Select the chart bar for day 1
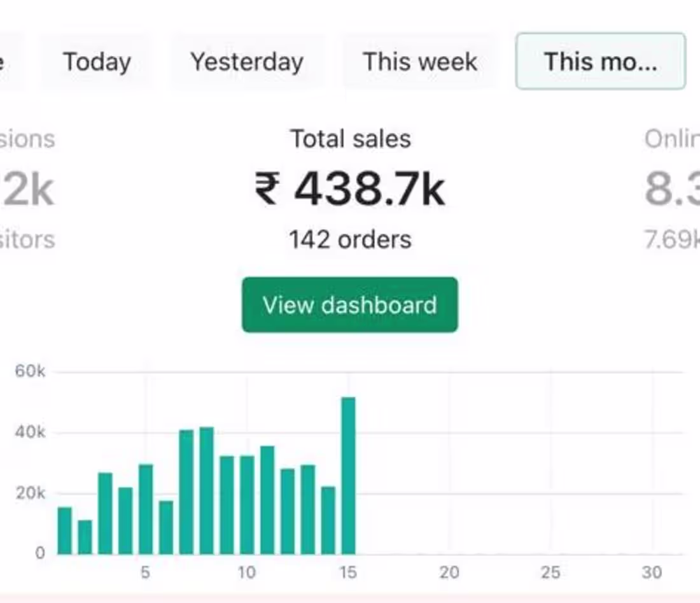The height and width of the screenshot is (603, 700). click(x=64, y=530)
